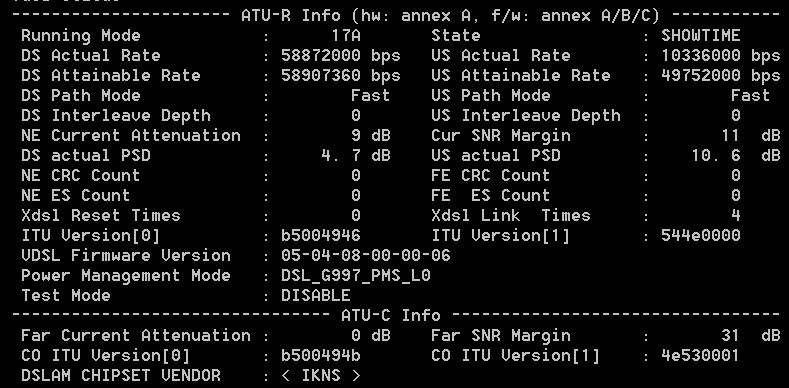
Task: Select Far SNR Margin 31 dB value
Action: click(750, 336)
